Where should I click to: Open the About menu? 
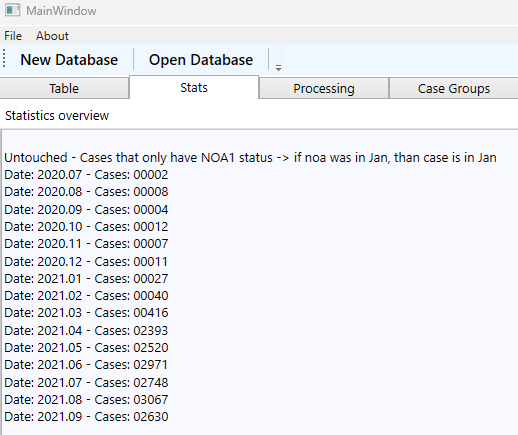click(x=52, y=36)
